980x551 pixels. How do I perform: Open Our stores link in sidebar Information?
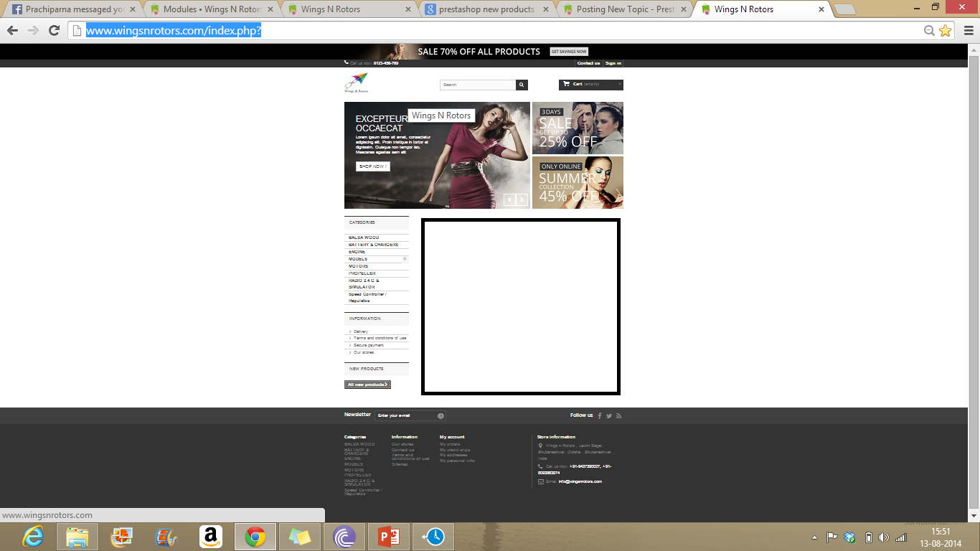(364, 352)
